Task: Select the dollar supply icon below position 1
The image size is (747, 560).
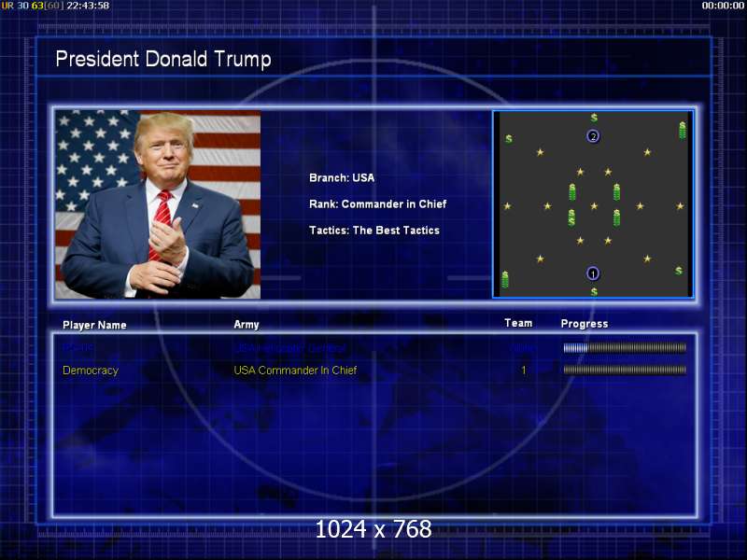Action: click(x=594, y=291)
